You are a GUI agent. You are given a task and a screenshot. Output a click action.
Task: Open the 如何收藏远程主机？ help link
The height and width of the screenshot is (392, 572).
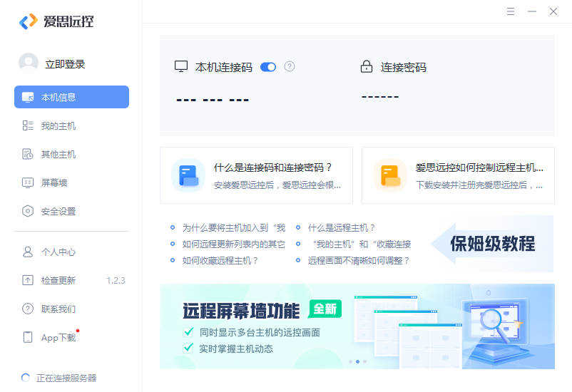tap(220, 260)
